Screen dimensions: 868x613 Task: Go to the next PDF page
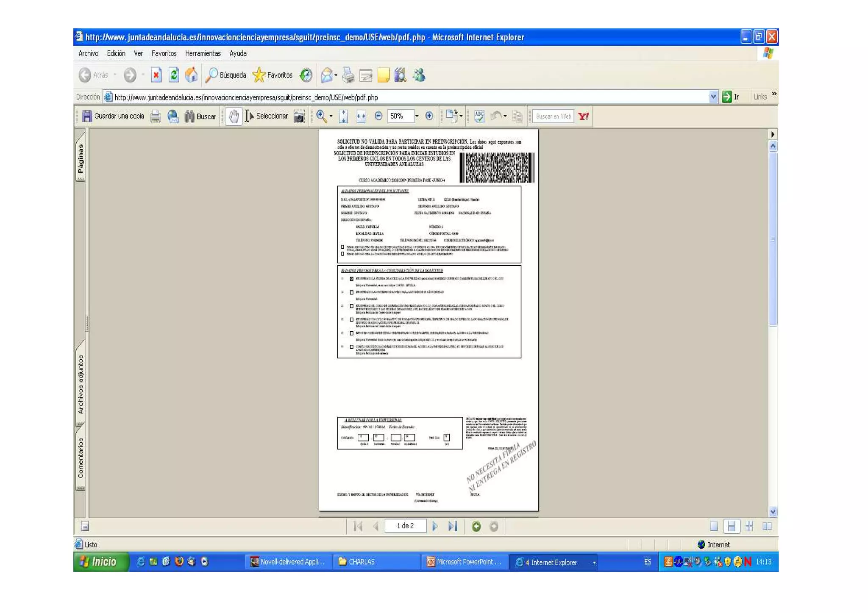pyautogui.click(x=435, y=526)
